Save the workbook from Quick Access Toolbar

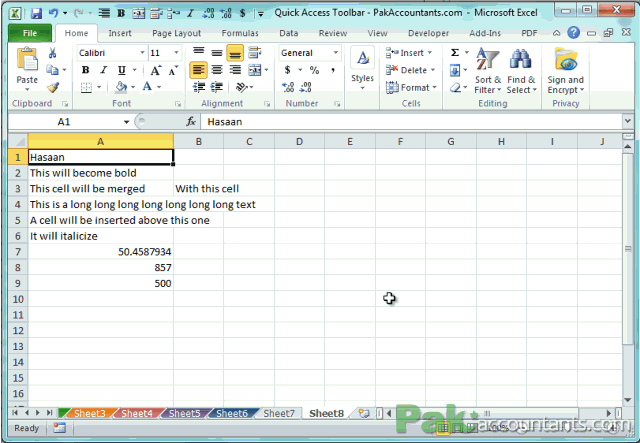click(x=36, y=13)
